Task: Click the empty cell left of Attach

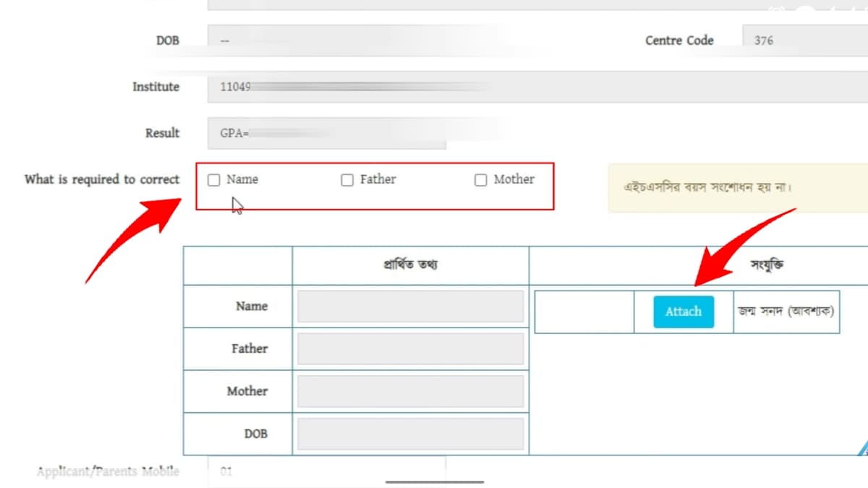Action: click(x=584, y=312)
